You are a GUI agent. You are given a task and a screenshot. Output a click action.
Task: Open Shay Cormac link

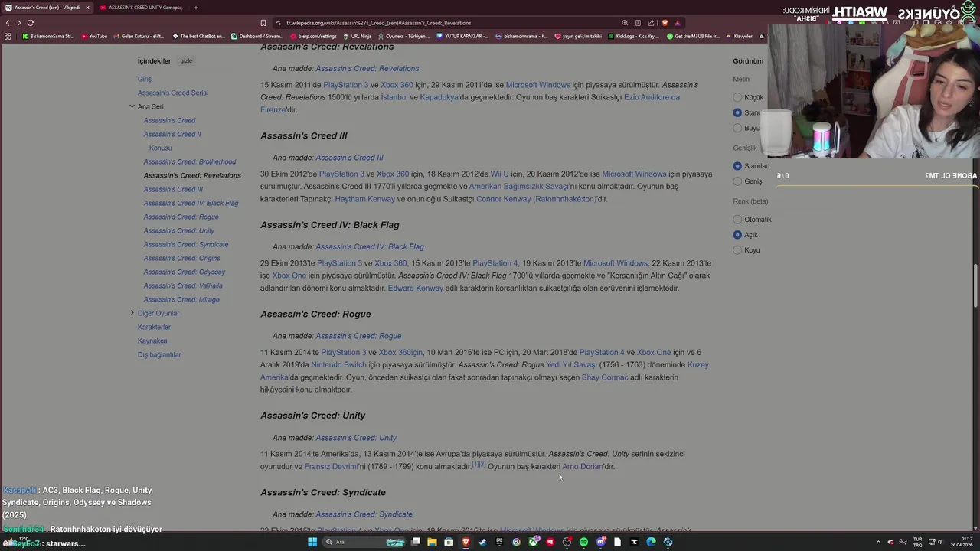point(605,377)
